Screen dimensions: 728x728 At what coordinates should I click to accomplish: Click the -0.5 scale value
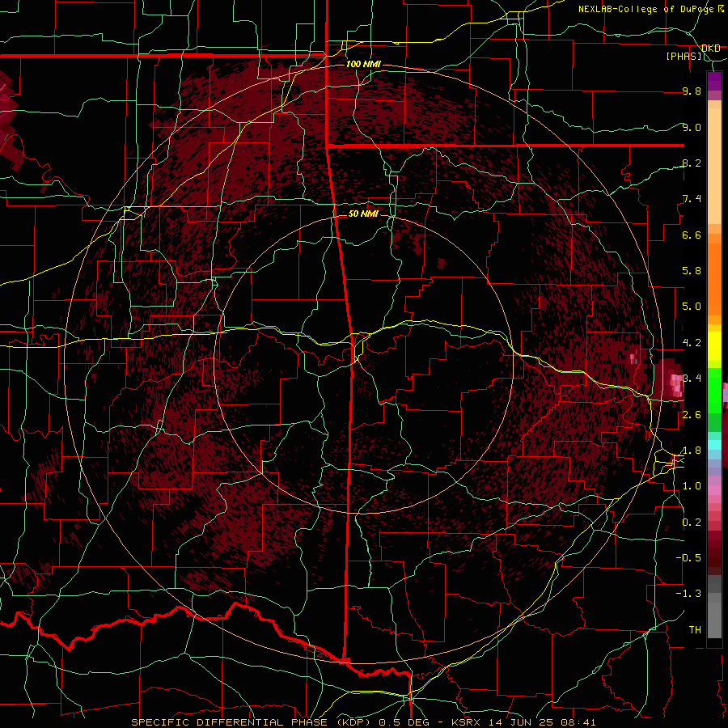click(x=689, y=558)
